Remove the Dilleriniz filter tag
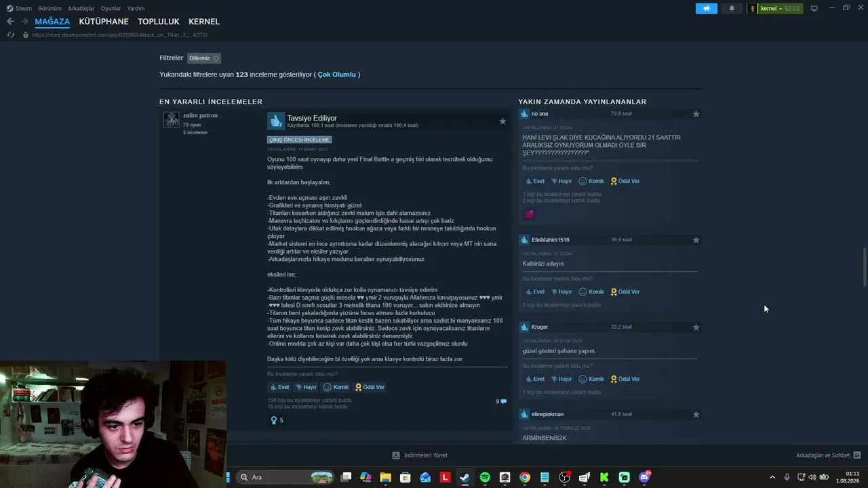 coord(216,58)
